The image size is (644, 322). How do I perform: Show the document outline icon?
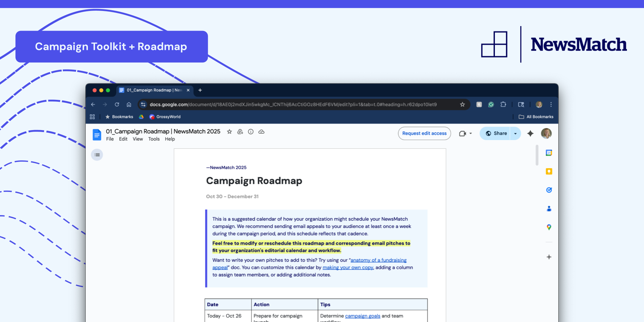point(97,155)
